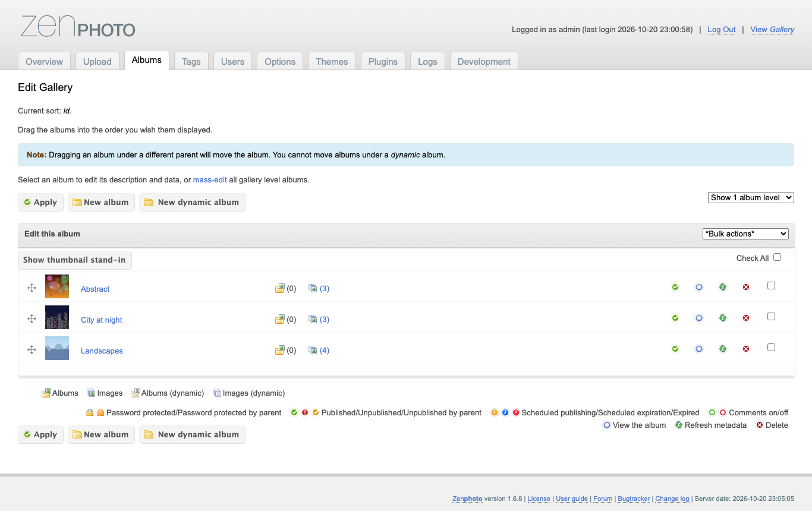The width and height of the screenshot is (812, 511).
Task: Click the move handle for Landscapes row
Action: point(32,349)
